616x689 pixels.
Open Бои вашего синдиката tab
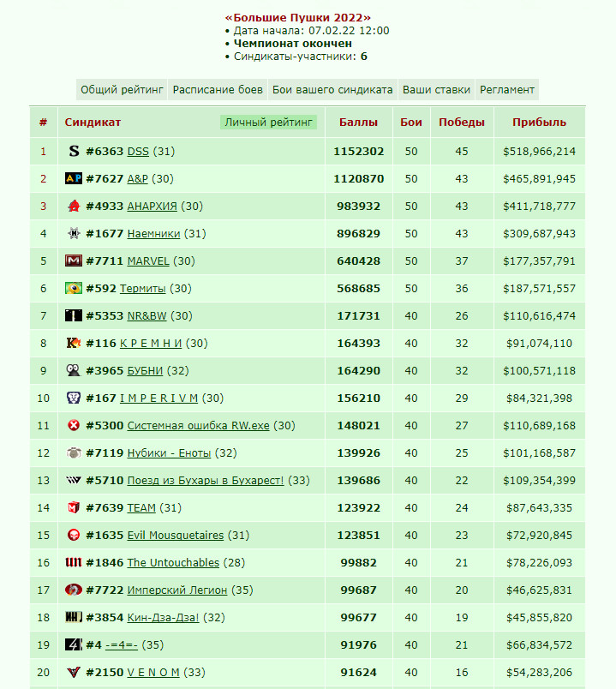(x=332, y=90)
